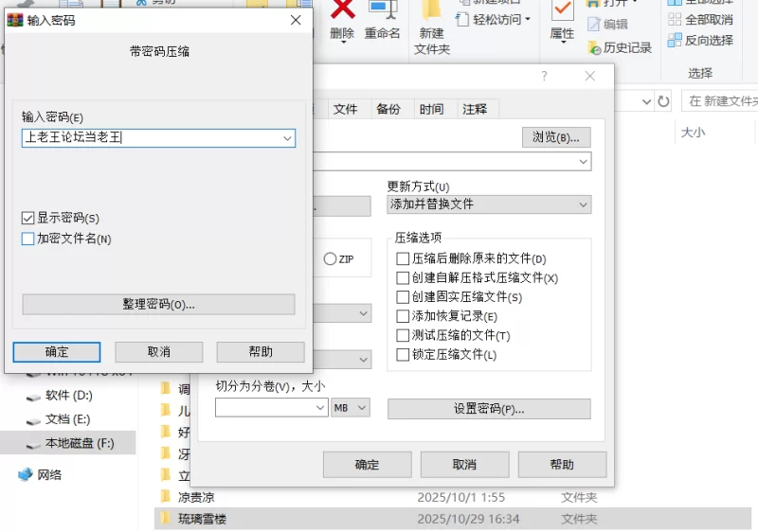The height and width of the screenshot is (532, 758).
Task: Expand the password input dropdown arrow
Action: (287, 139)
